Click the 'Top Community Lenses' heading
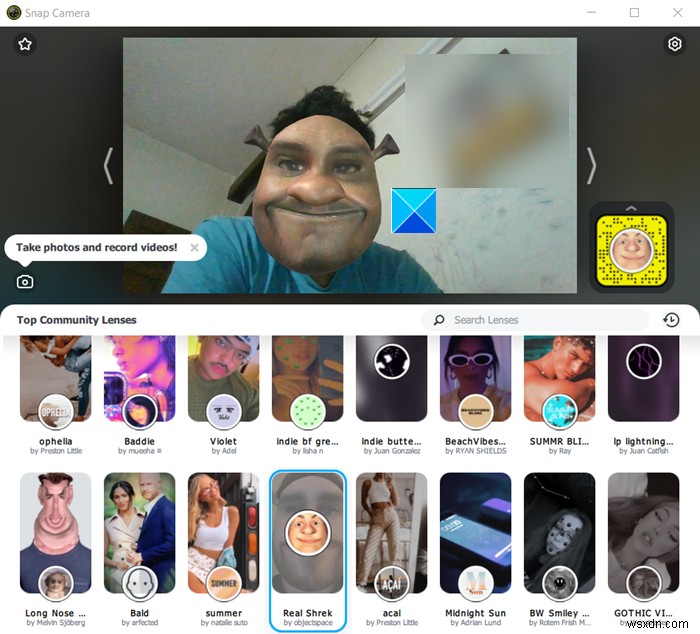 (76, 320)
